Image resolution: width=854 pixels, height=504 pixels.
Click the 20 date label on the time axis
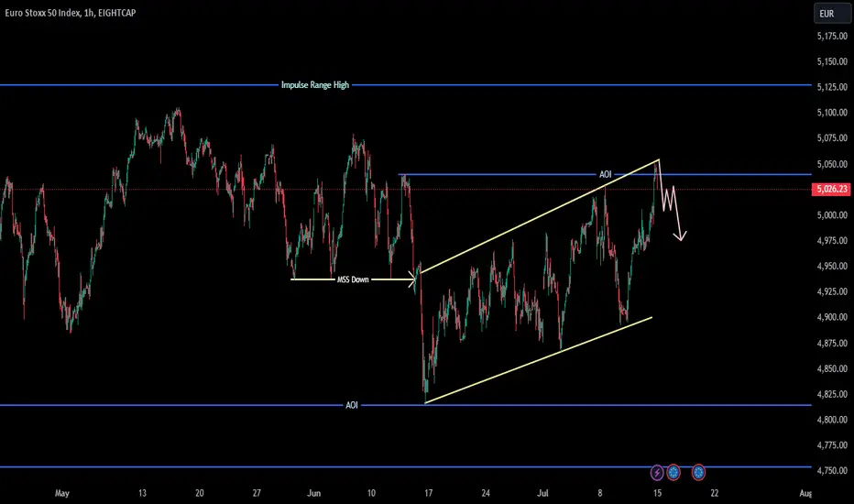200,493
